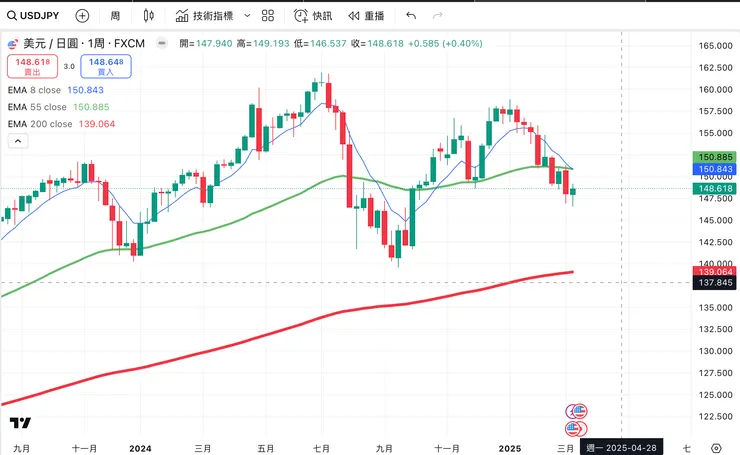Image resolution: width=740 pixels, height=455 pixels.
Task: Open the candlestick chart type menu
Action: coord(149,16)
